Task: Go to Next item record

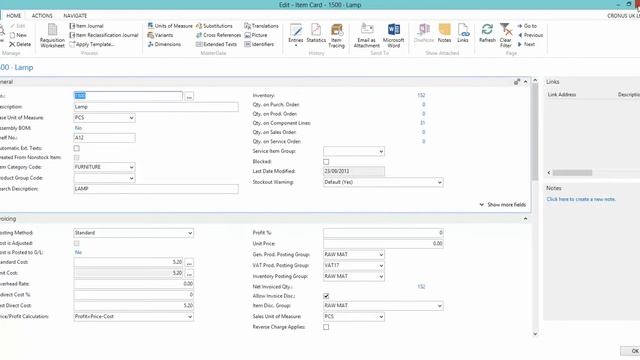Action: click(526, 44)
